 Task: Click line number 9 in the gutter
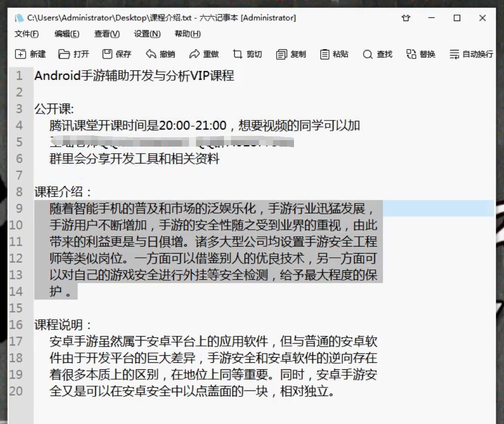click(19, 208)
